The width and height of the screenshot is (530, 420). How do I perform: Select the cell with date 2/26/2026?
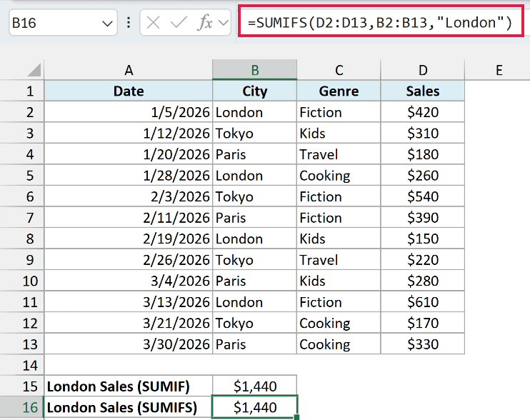pyautogui.click(x=129, y=260)
